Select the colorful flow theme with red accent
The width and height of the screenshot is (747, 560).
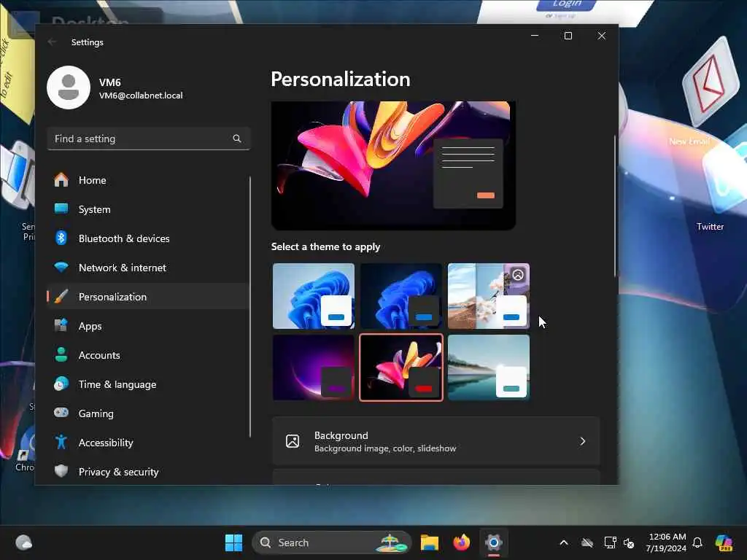401,367
